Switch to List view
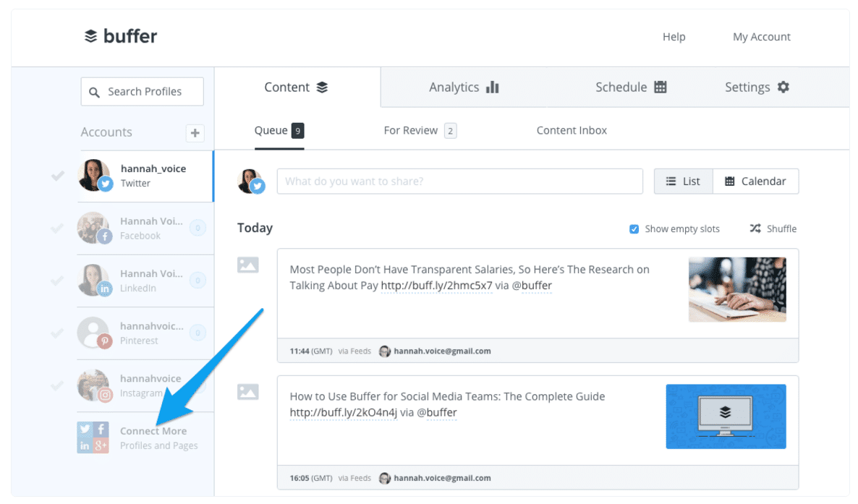The image size is (858, 504). [x=684, y=181]
